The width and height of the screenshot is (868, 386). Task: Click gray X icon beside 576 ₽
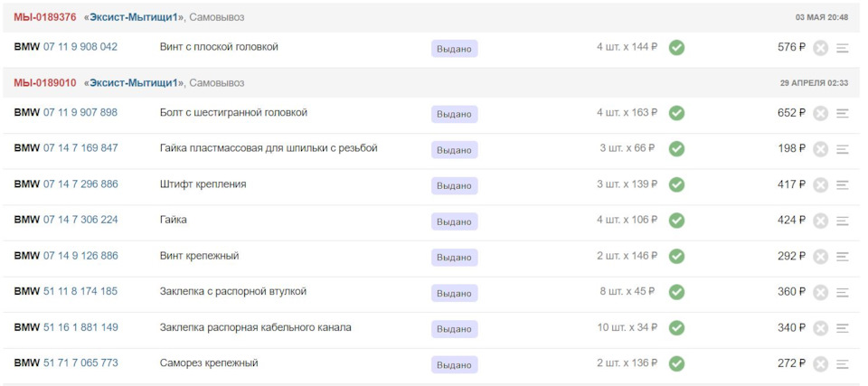coord(820,48)
